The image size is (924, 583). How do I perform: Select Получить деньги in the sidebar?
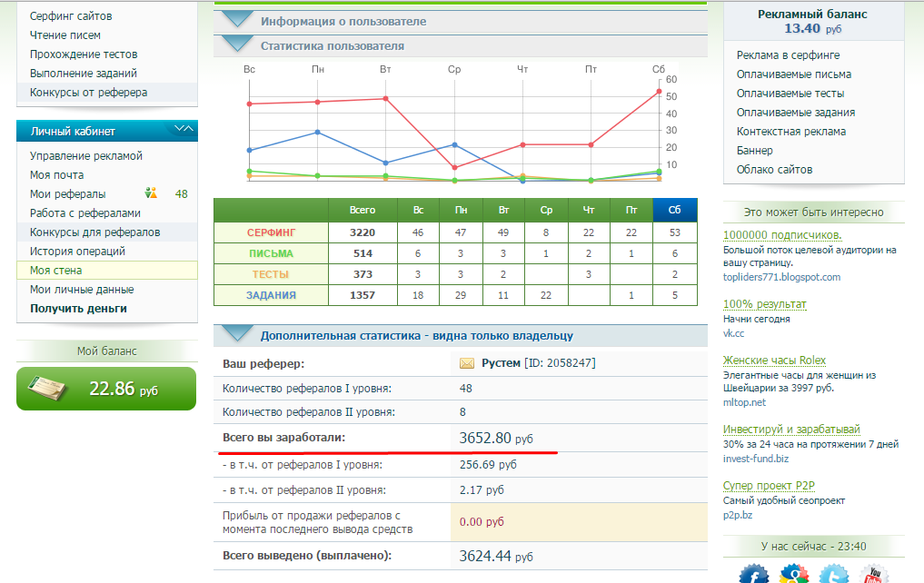coord(78,309)
